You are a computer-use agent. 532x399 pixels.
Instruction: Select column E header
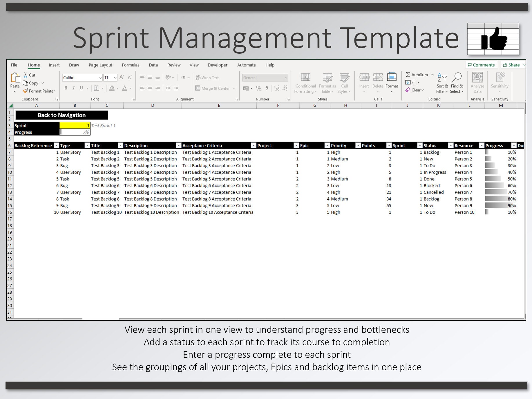[219, 105]
